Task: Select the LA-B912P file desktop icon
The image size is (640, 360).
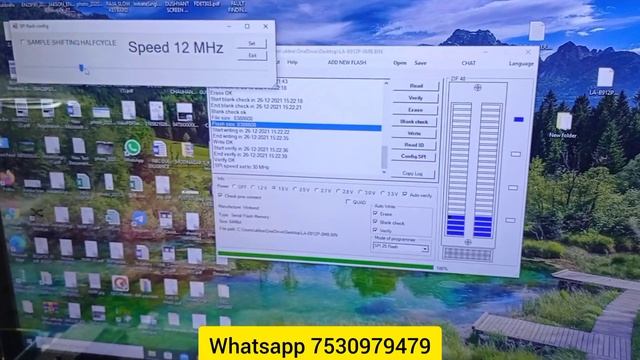Action: point(604,82)
